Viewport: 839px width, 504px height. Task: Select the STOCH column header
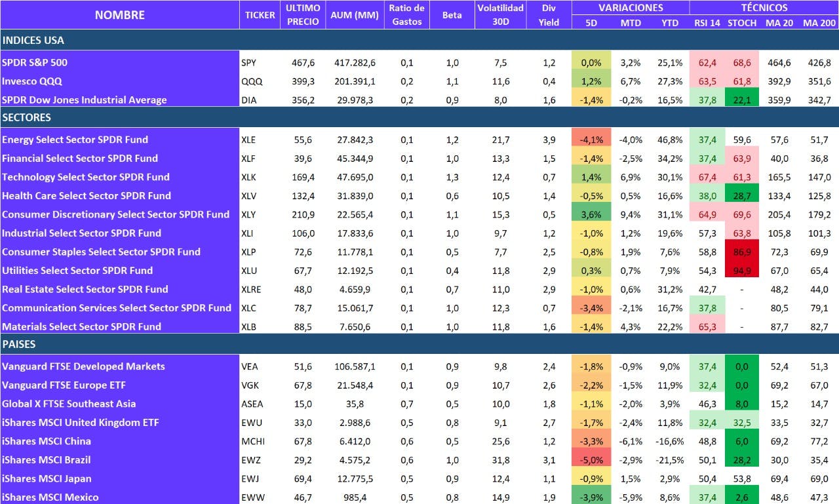click(x=742, y=23)
